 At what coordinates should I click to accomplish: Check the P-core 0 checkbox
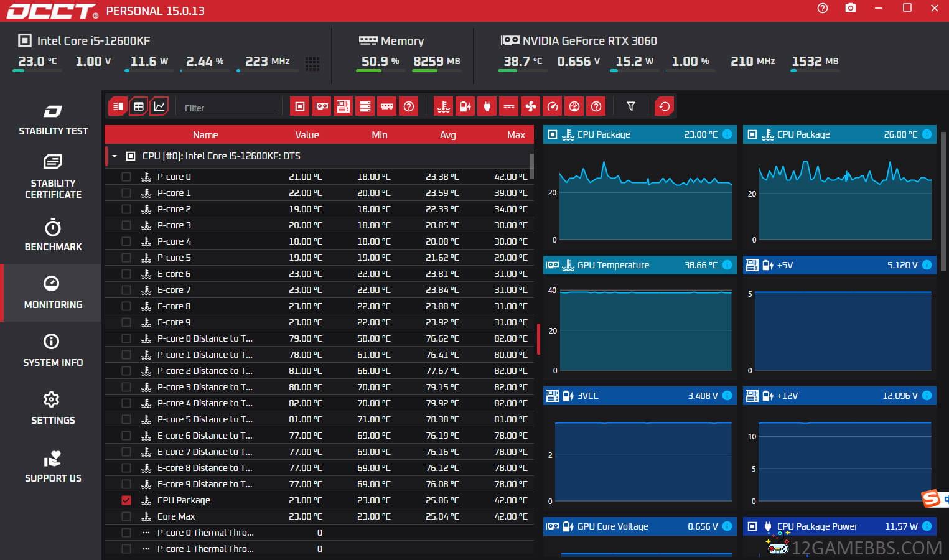point(126,177)
